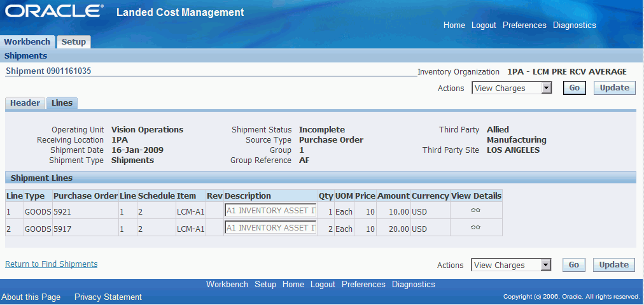Open View Details glasses icon for PO 5921
Screen dimensions: 644x305
475,211
